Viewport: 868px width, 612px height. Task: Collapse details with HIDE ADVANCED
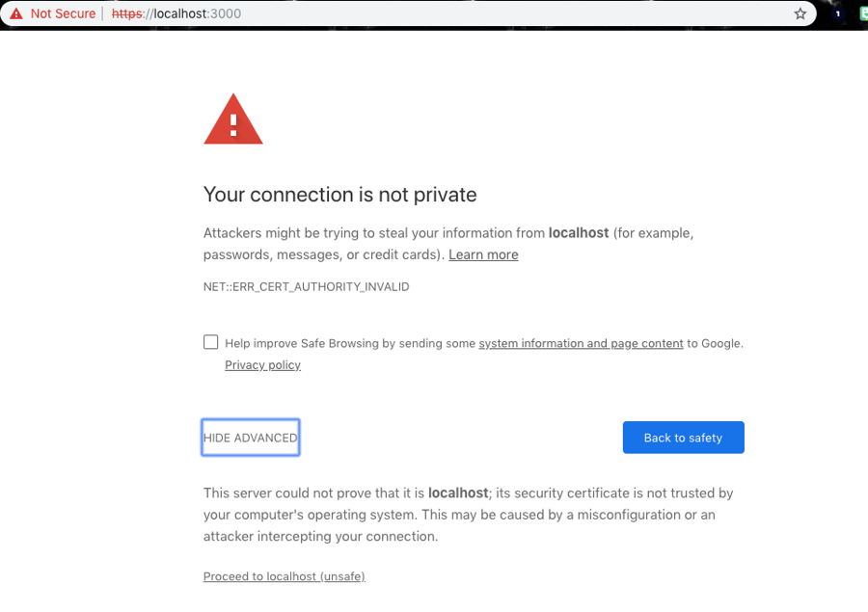(x=251, y=438)
